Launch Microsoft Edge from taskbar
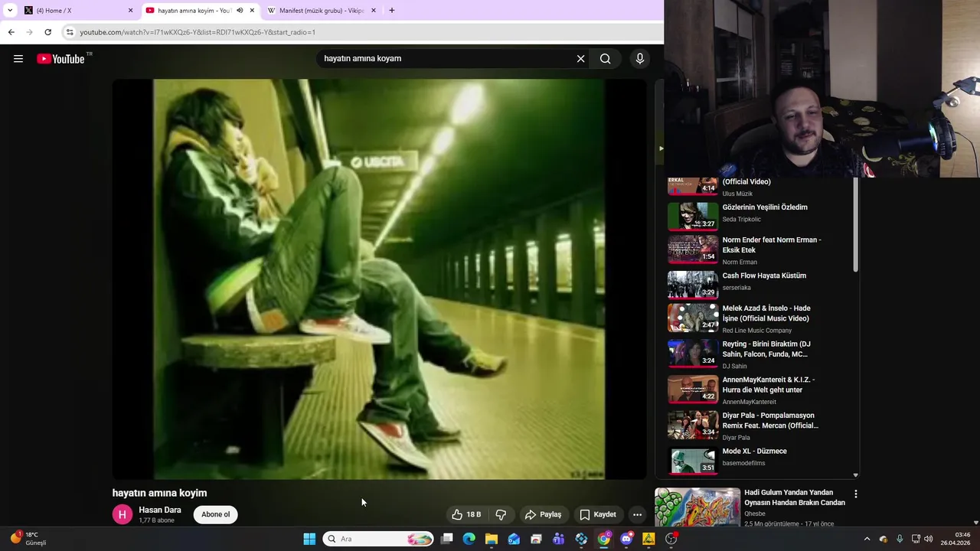Viewport: 980px width, 551px height. (x=469, y=539)
